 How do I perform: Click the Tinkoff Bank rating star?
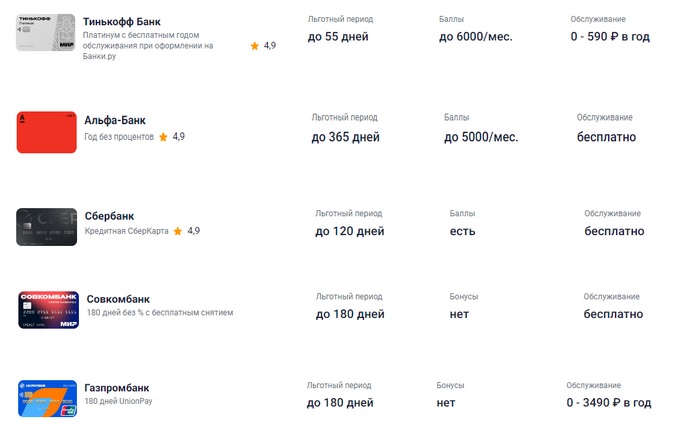tap(255, 46)
